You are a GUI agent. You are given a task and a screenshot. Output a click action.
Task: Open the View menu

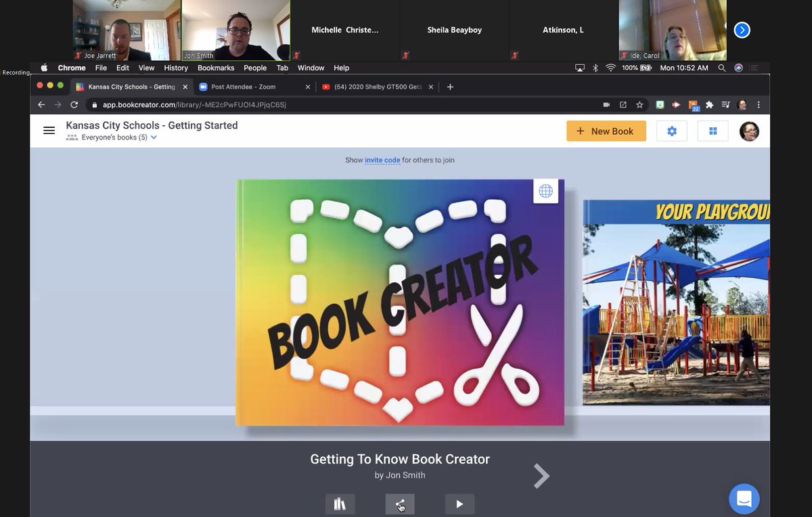(146, 68)
